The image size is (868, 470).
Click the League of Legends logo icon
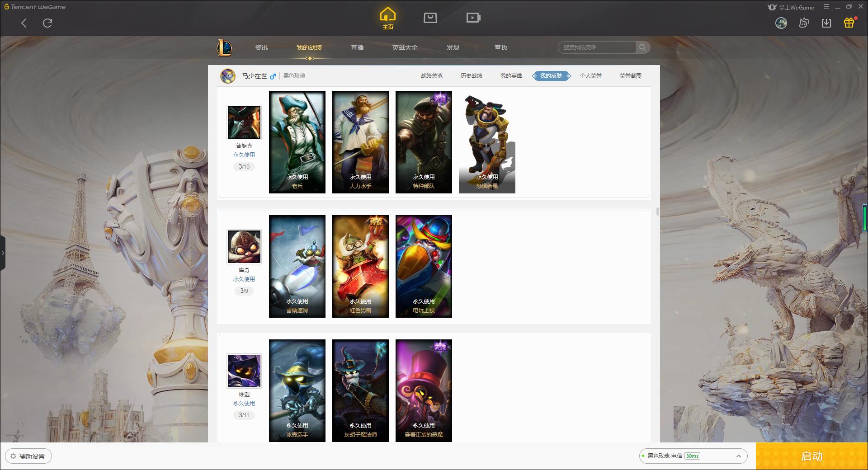coord(224,47)
